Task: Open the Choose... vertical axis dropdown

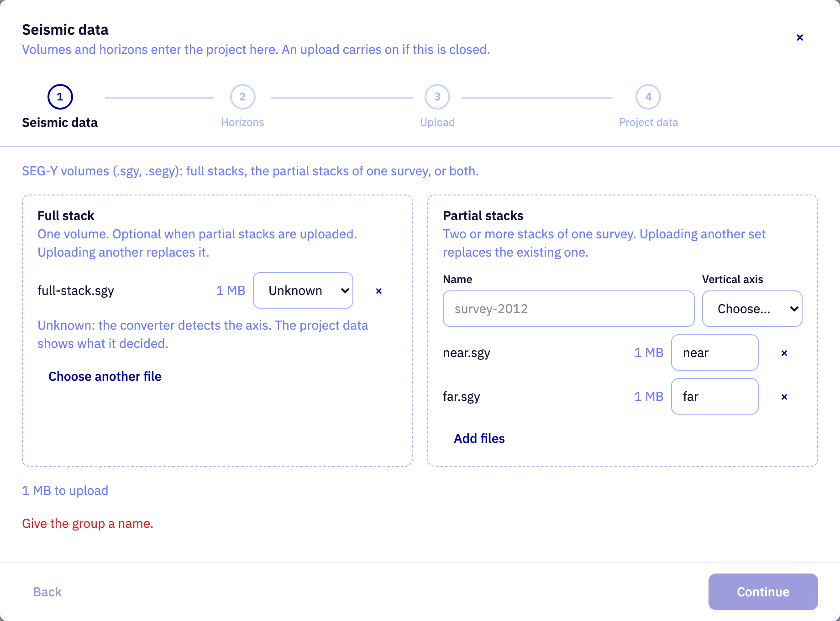Action: (x=752, y=309)
